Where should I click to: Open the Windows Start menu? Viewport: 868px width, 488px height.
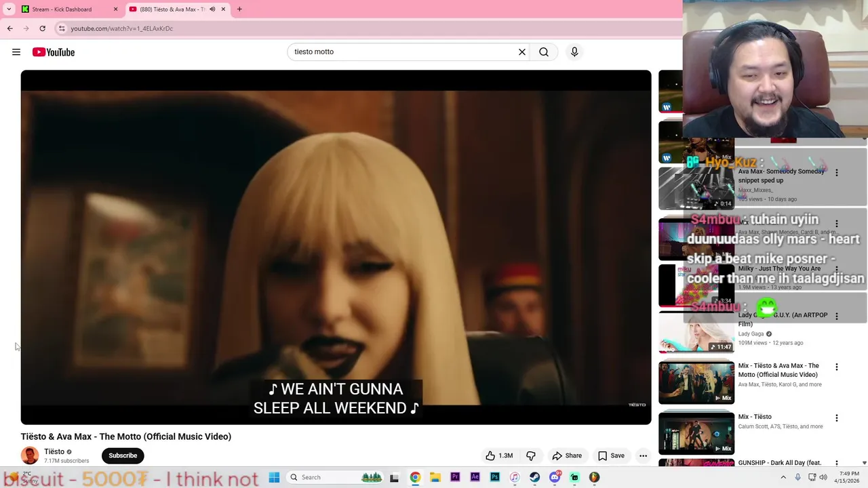tap(274, 477)
